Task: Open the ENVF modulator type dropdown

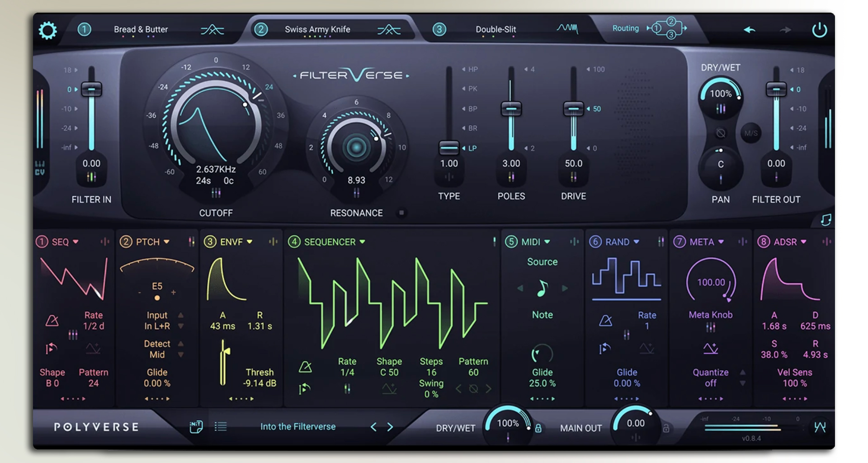Action: pyautogui.click(x=250, y=242)
